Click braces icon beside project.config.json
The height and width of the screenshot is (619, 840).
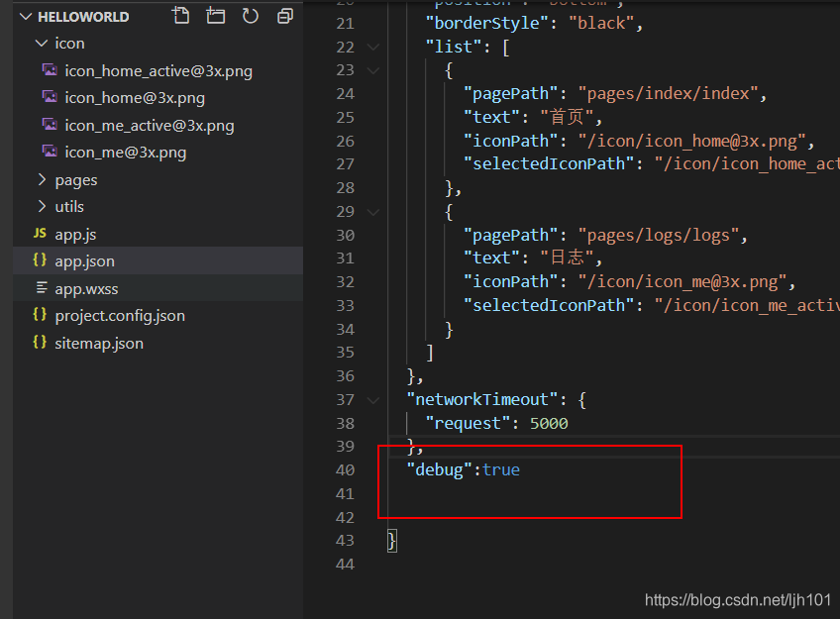tap(40, 315)
